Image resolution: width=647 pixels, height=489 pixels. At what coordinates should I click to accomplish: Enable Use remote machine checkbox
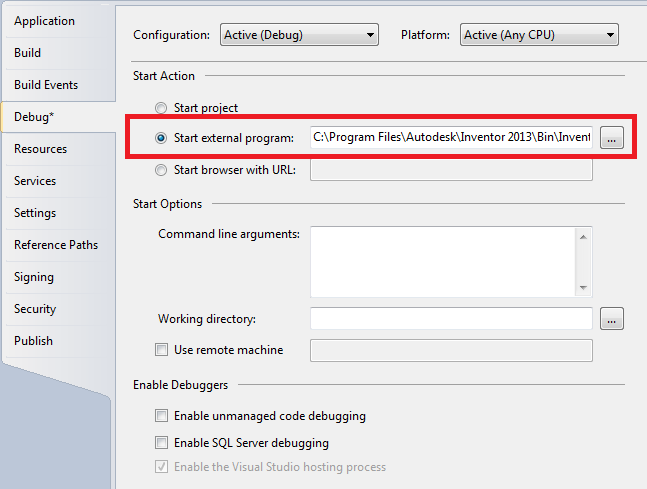(161, 350)
